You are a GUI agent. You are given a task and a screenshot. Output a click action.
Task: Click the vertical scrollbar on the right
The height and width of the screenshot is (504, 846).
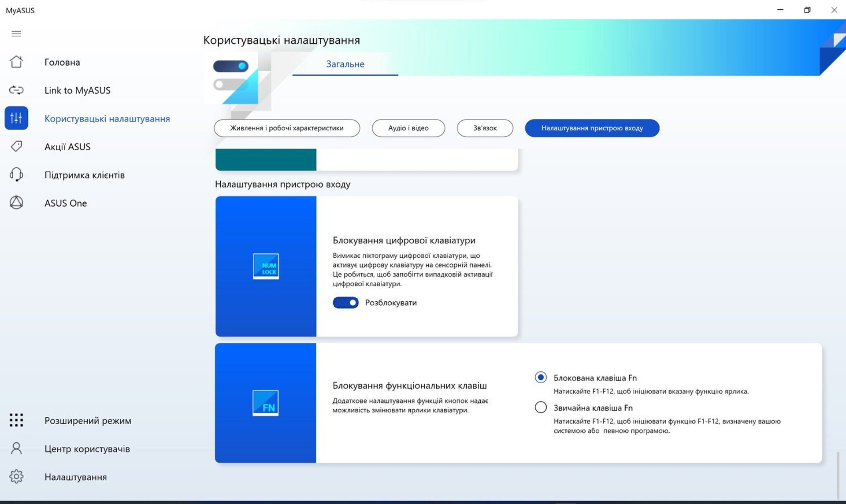pos(838,475)
